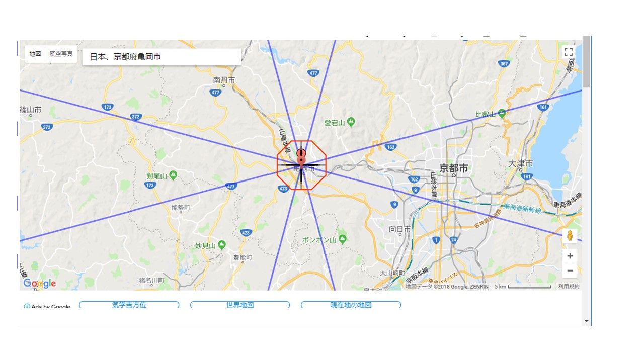The width and height of the screenshot is (644, 362).
Task: Click 妙見山 mountain marker icon
Action: 222,245
